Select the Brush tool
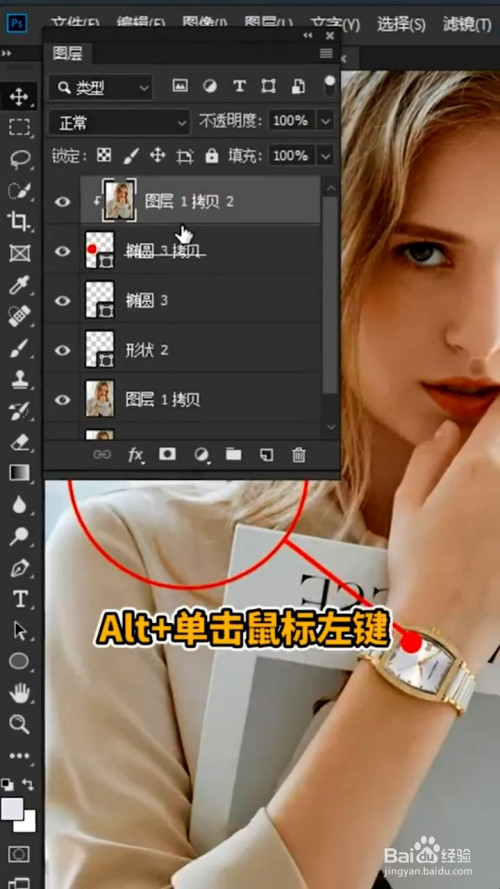 [x=19, y=348]
